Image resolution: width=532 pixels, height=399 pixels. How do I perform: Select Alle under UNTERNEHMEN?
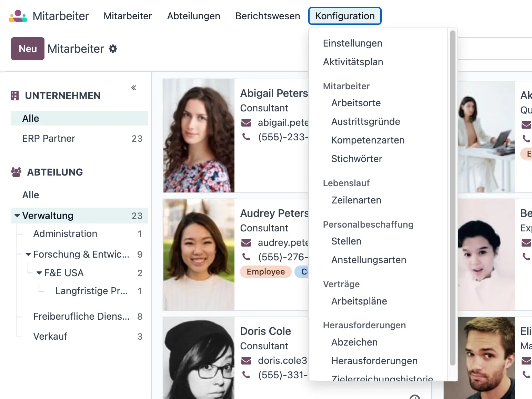pos(31,118)
